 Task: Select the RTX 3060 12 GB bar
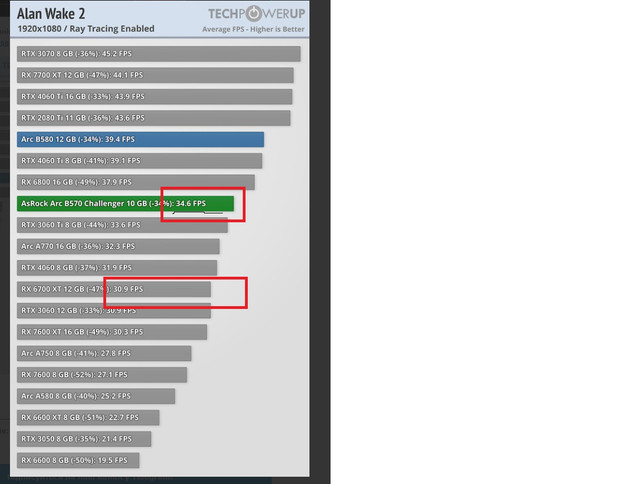pos(114,311)
